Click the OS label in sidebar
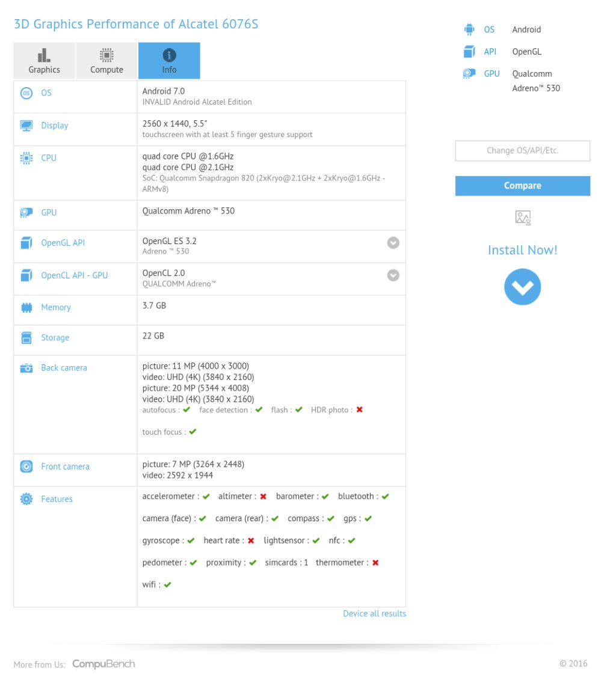 (489, 29)
